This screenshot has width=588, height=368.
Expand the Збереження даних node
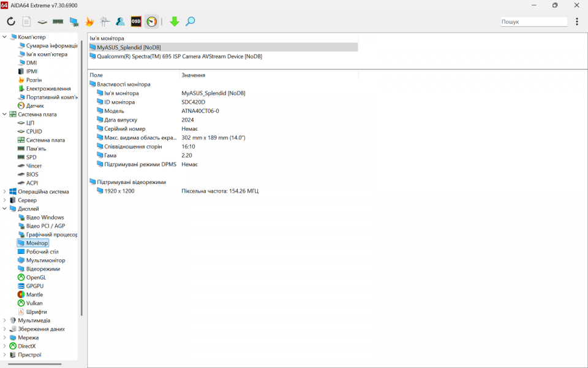point(4,329)
